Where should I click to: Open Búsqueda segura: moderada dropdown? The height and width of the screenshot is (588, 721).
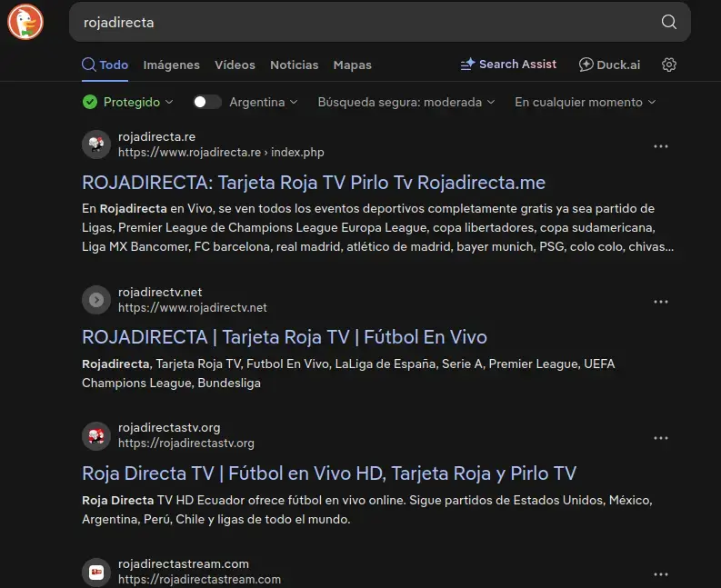406,102
